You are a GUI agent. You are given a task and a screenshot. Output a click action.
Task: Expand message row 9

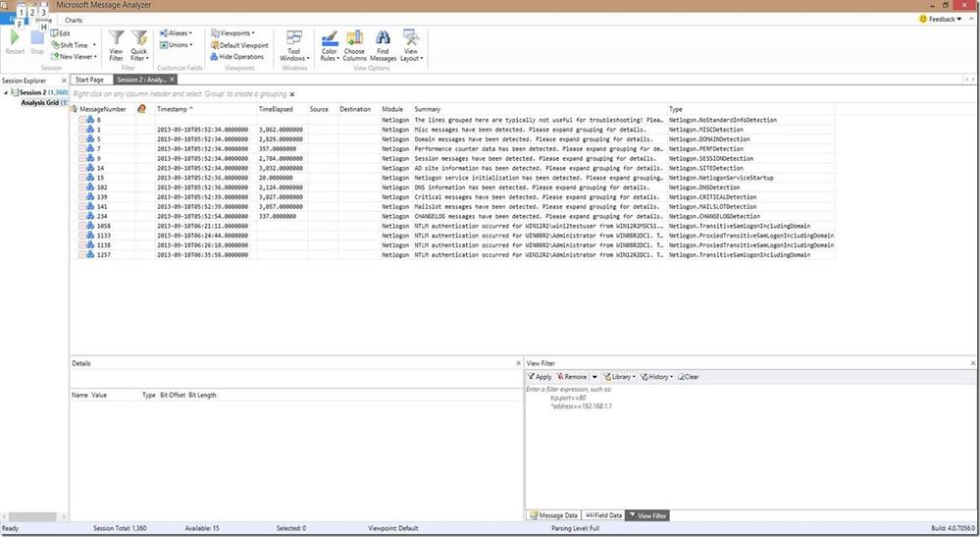coord(81,159)
